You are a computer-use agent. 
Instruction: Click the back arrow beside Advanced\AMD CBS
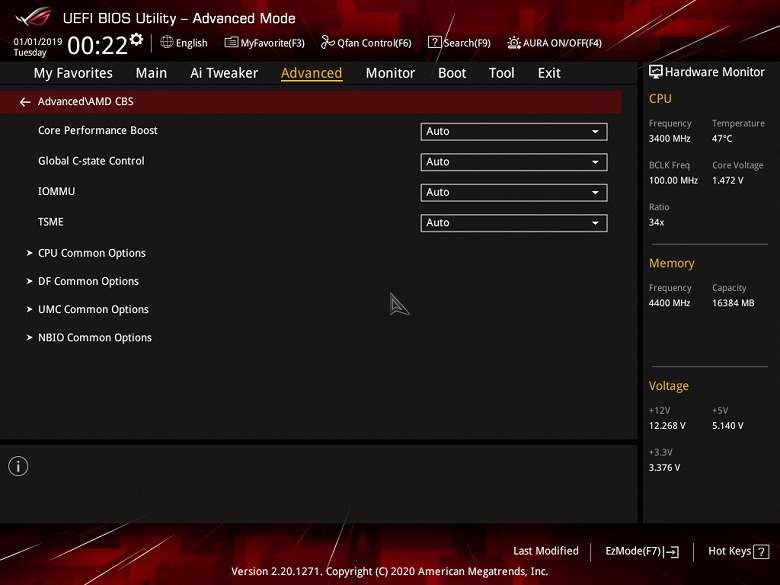[x=25, y=102]
